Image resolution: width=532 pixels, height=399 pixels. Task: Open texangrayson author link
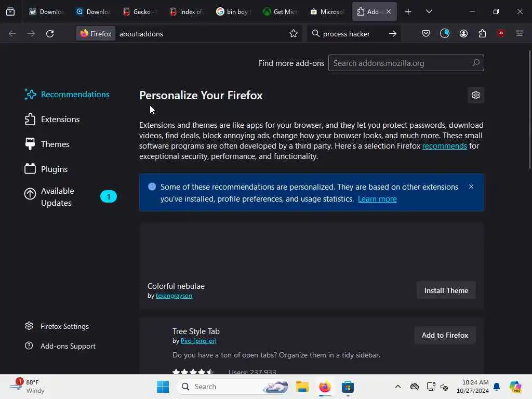[x=174, y=296]
